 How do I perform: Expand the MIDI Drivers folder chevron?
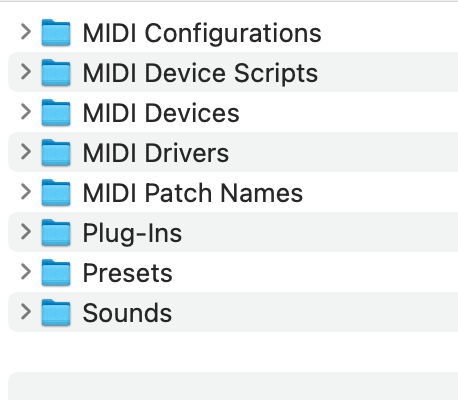pos(26,152)
